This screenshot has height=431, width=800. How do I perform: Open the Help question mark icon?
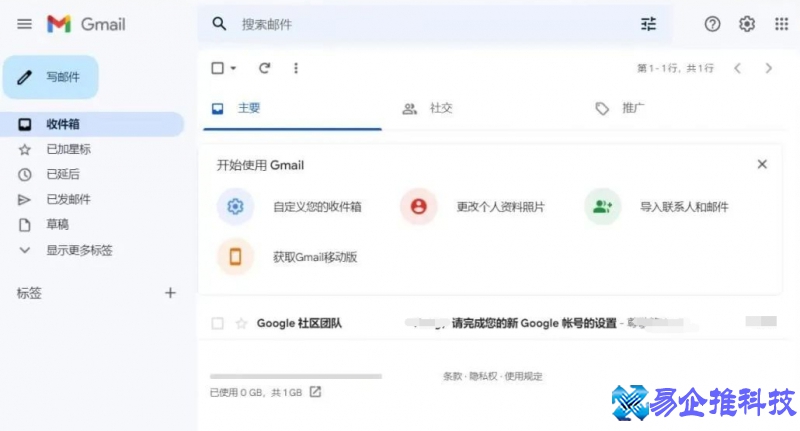(712, 24)
